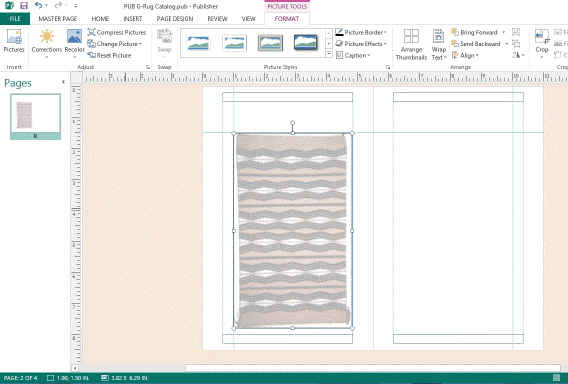Image resolution: width=568 pixels, height=384 pixels.
Task: Select the Picture Tools FORMAT tab
Action: click(287, 18)
